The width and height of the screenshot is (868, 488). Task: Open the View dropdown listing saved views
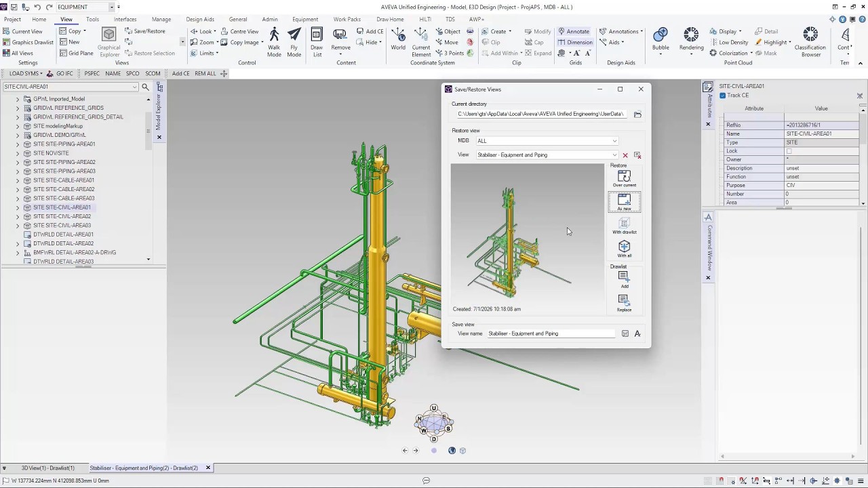tap(614, 155)
